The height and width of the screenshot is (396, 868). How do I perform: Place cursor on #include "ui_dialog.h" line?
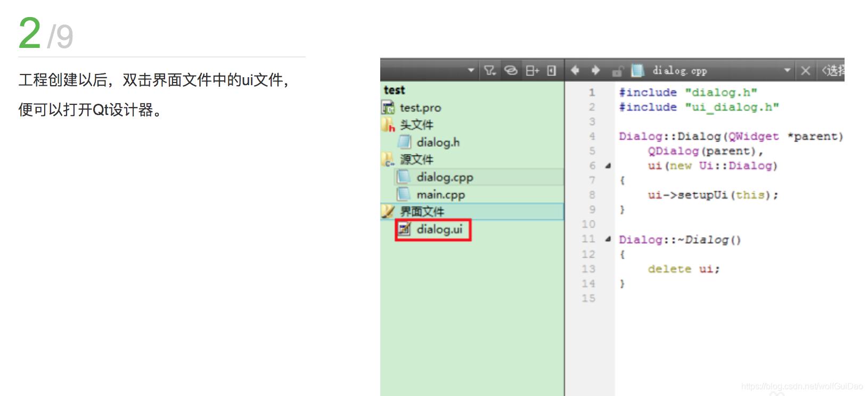699,107
